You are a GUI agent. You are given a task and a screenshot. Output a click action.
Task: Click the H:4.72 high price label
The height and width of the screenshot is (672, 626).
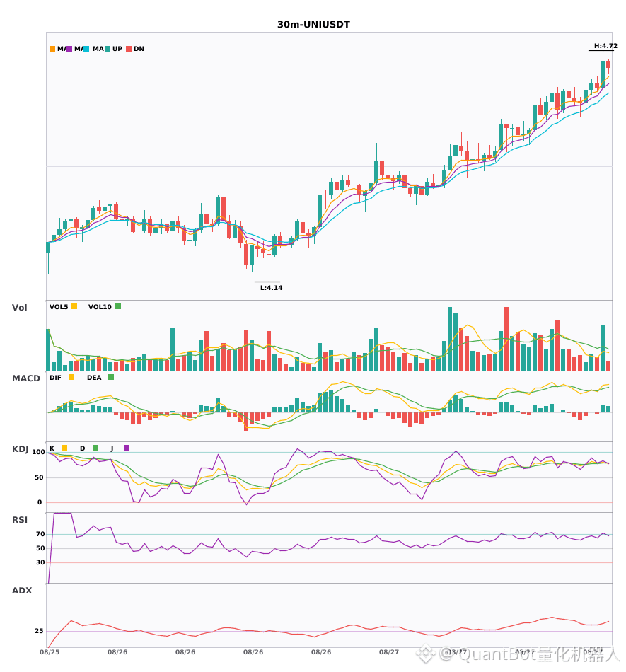click(605, 46)
